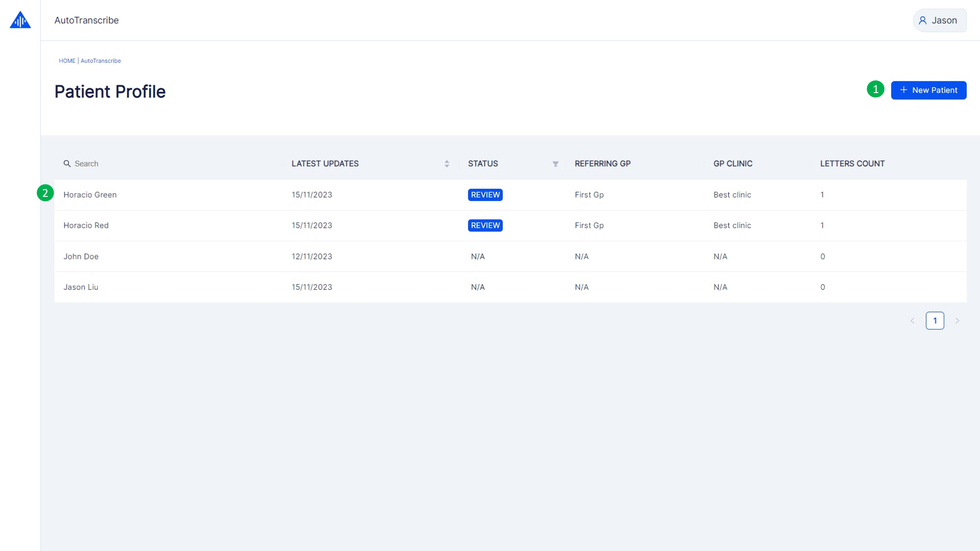Screen dimensions: 980x551
Task: Click the AutoTranscribe logo icon
Action: coord(20,20)
